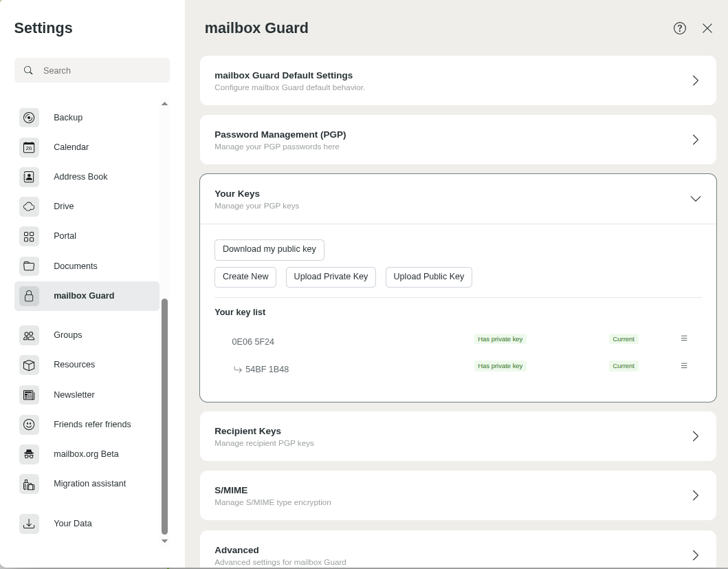
Task: Click the Backup icon in sidebar
Action: 29,118
